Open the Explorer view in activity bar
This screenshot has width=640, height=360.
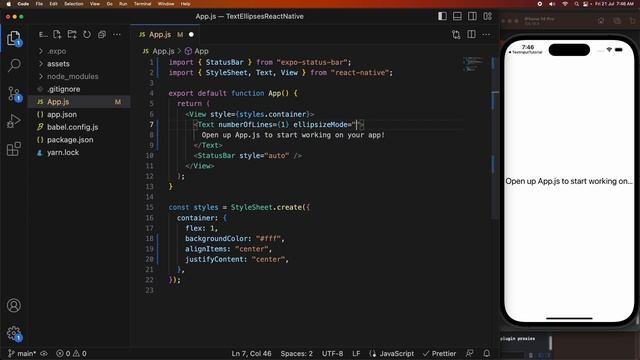point(14,38)
